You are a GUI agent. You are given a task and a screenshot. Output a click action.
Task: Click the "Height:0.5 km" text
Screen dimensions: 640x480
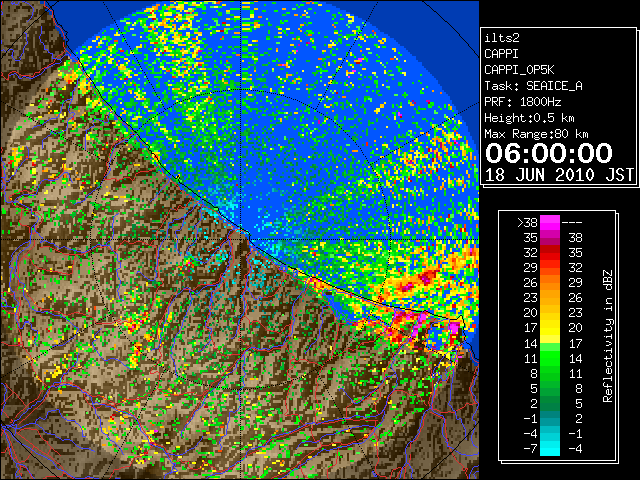pyautogui.click(x=529, y=118)
